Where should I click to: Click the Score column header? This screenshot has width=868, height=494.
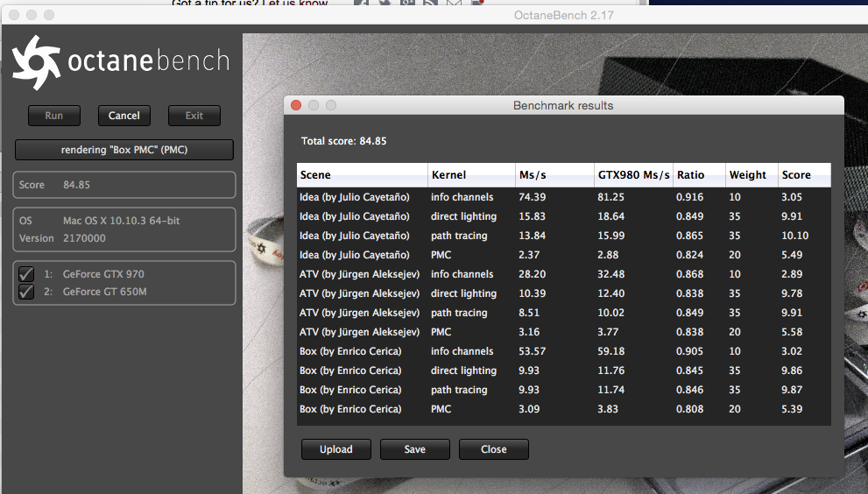coord(804,175)
